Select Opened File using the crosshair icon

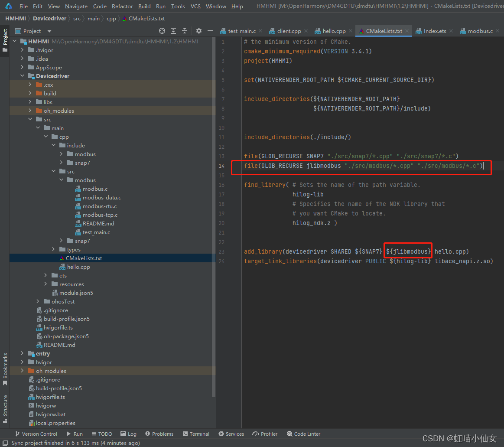click(x=162, y=31)
